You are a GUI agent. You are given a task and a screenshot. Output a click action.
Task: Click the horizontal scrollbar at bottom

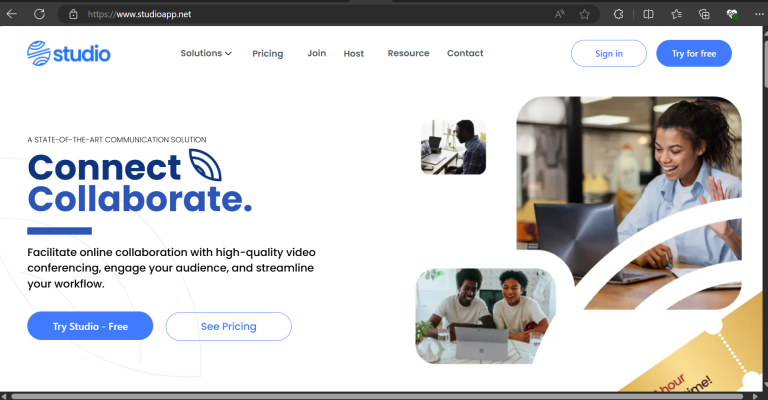[377, 396]
